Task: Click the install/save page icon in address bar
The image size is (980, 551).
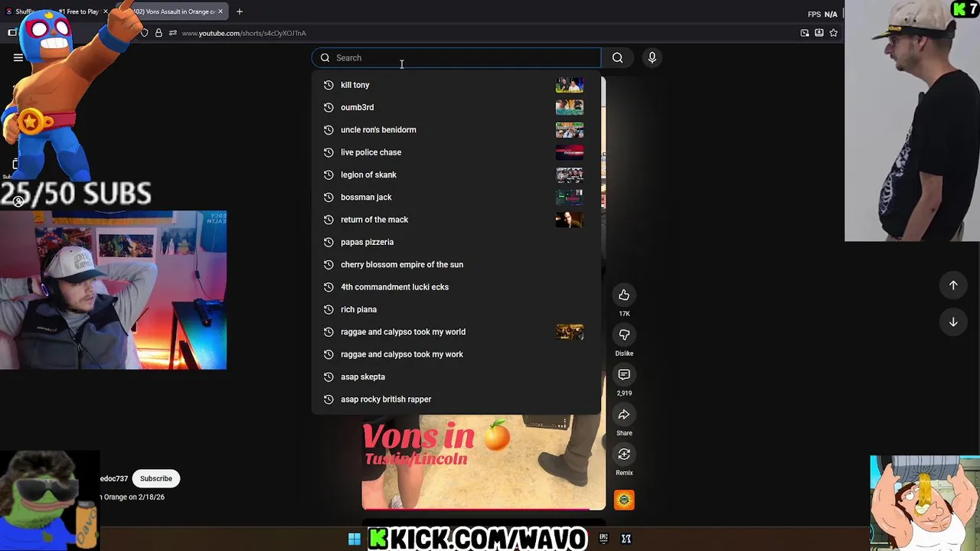Action: click(819, 33)
